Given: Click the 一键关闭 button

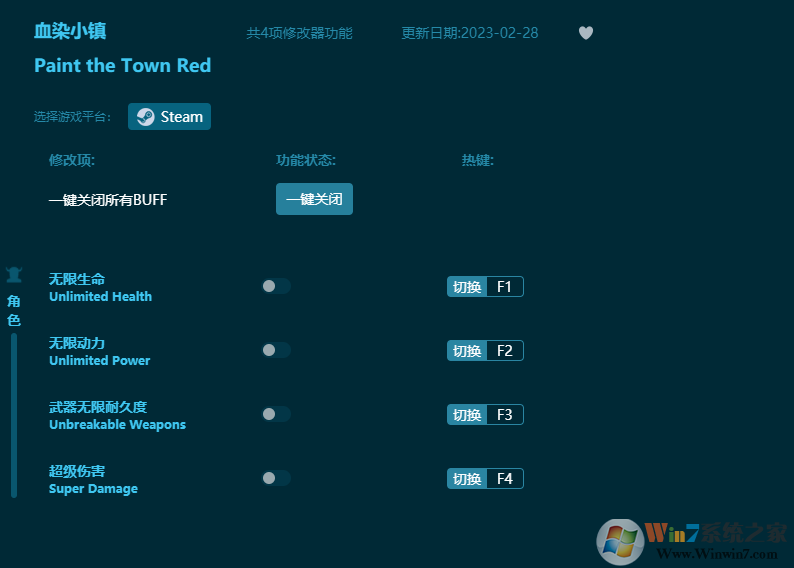Looking at the screenshot, I should 314,199.
